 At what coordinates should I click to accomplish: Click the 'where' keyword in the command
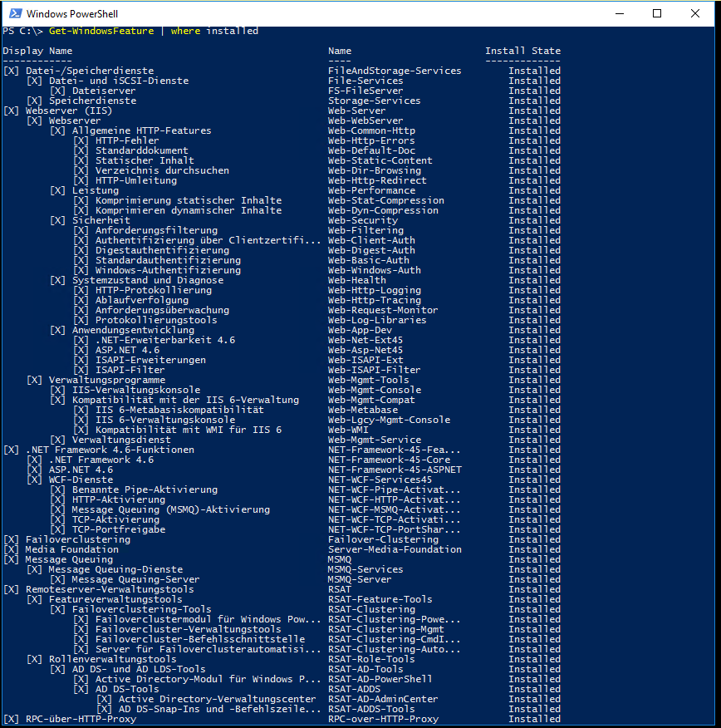point(185,31)
